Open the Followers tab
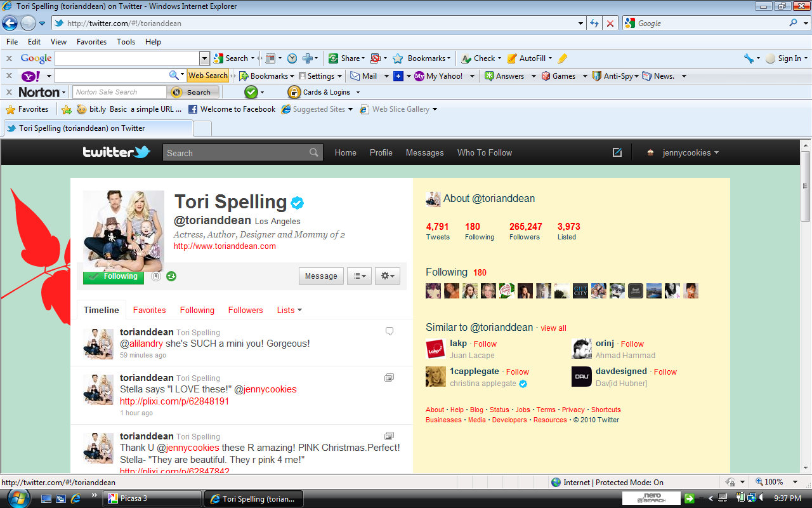Viewport: 812px width, 508px height. pos(246,310)
